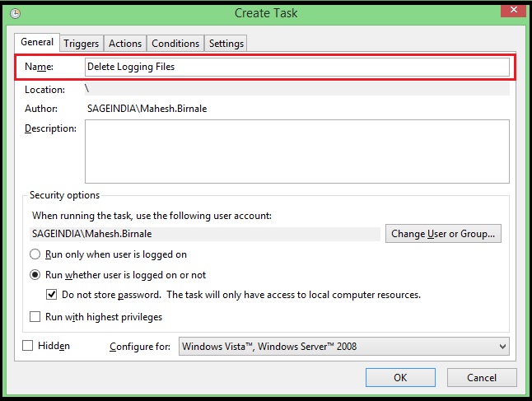The image size is (532, 401).
Task: Open the Settings tab
Action: (226, 44)
